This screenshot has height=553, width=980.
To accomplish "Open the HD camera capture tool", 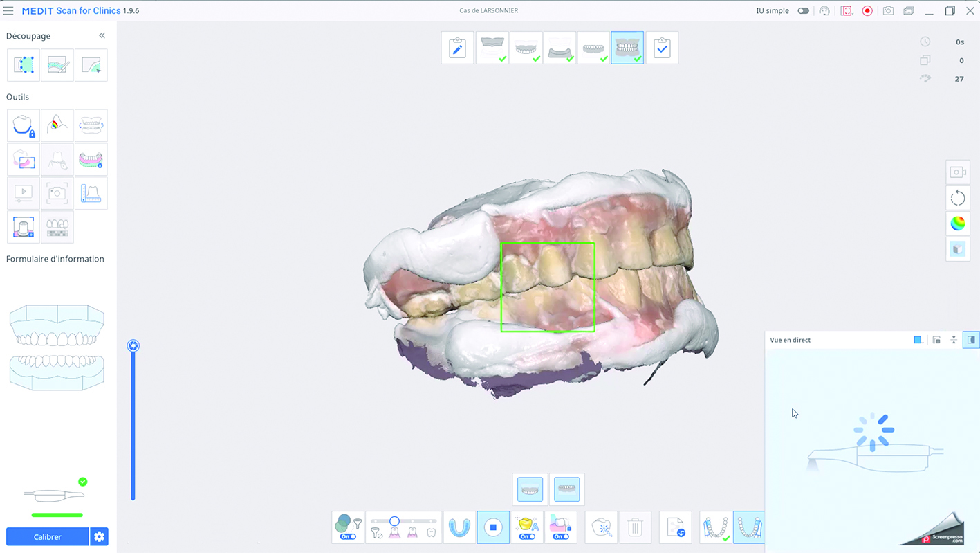I will pos(57,192).
